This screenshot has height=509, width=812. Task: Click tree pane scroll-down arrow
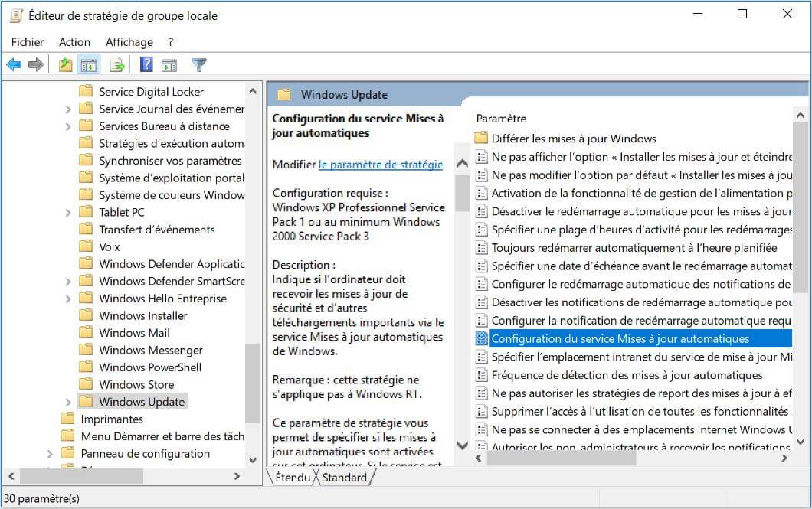[253, 459]
